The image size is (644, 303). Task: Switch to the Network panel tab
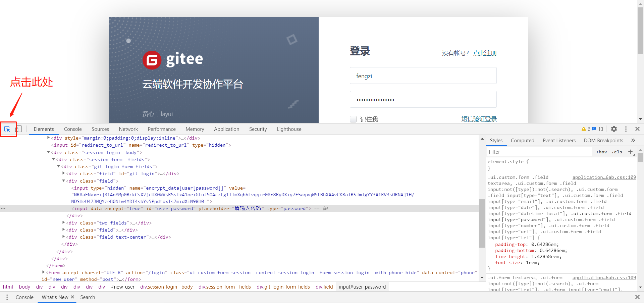coord(128,129)
